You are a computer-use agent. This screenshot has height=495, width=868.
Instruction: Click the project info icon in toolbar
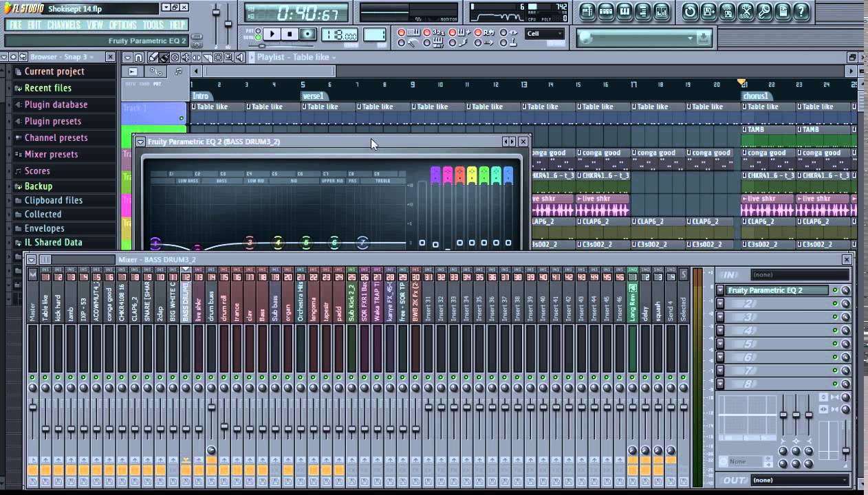point(783,11)
